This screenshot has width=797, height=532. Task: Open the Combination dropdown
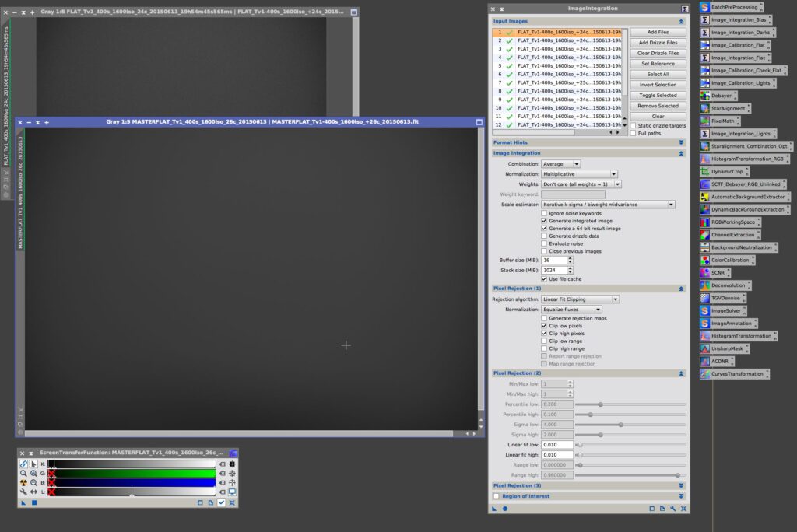560,164
